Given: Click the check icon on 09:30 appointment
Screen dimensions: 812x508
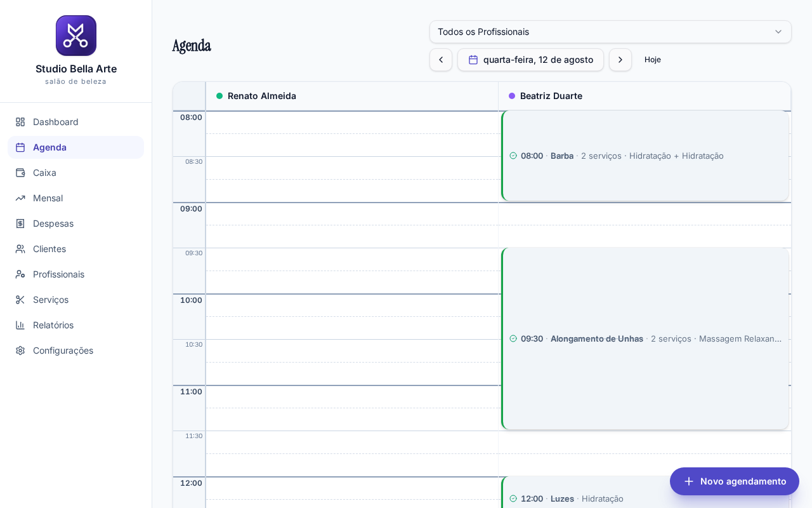Looking at the screenshot, I should [513, 338].
